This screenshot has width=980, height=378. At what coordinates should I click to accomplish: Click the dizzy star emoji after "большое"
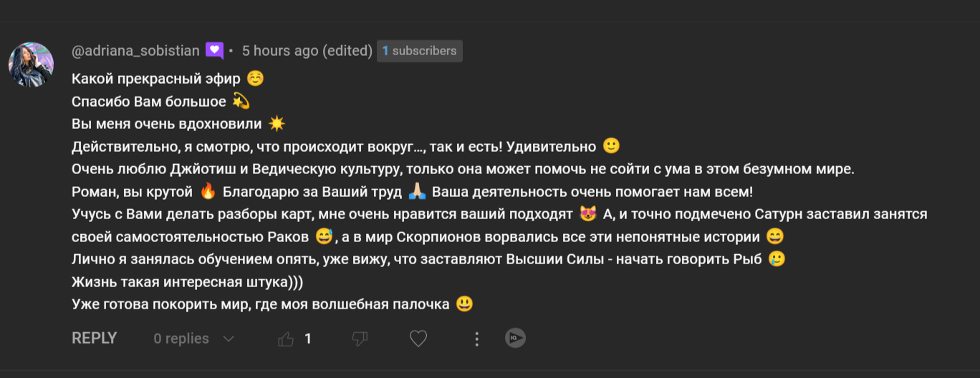[x=241, y=102]
